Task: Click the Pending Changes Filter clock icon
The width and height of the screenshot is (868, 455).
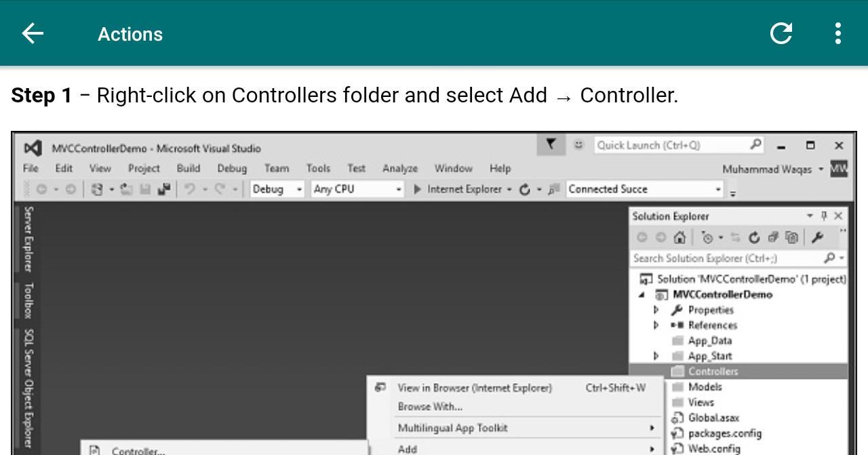Action: (708, 237)
